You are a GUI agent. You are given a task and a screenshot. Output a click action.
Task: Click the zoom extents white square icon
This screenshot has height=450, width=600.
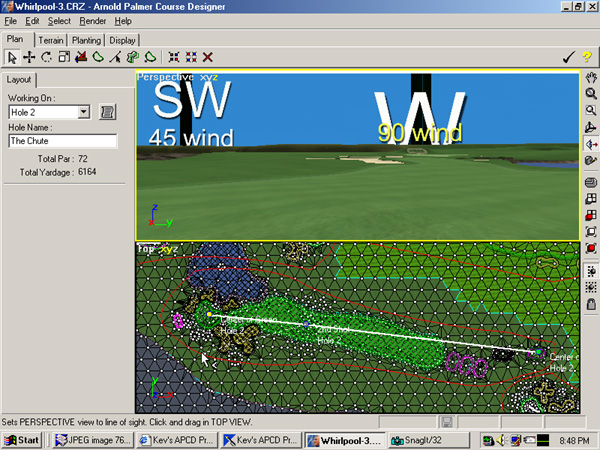coord(591,232)
